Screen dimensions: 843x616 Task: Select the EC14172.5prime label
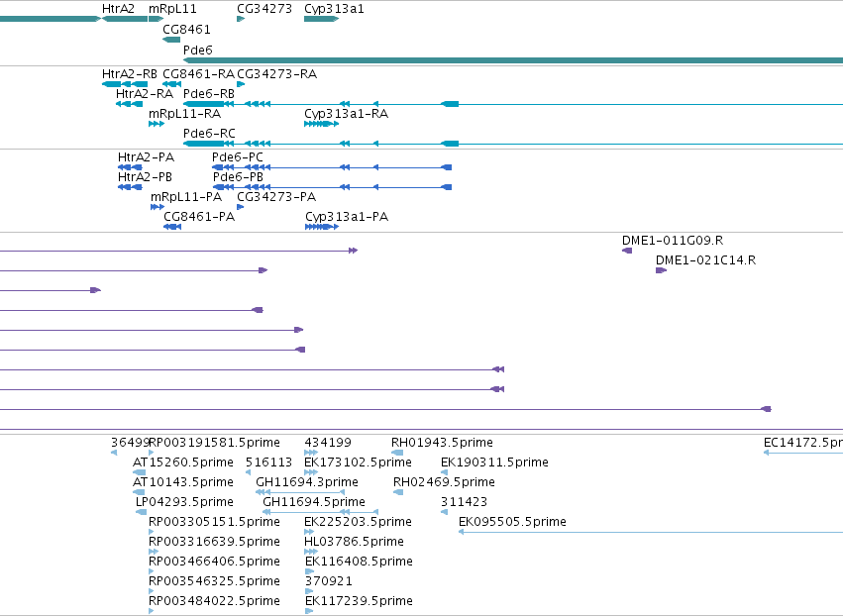click(x=803, y=443)
